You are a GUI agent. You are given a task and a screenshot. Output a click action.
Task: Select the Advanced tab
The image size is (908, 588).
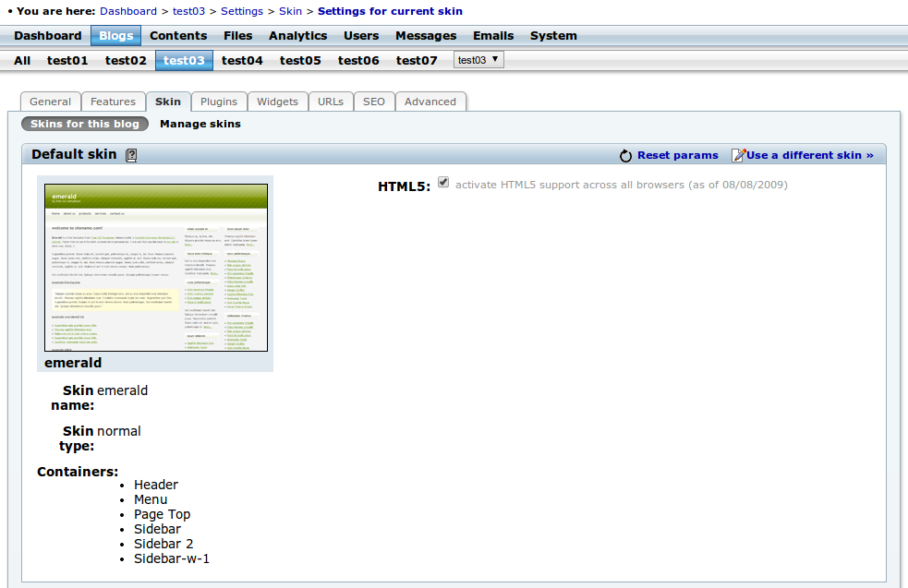click(430, 102)
